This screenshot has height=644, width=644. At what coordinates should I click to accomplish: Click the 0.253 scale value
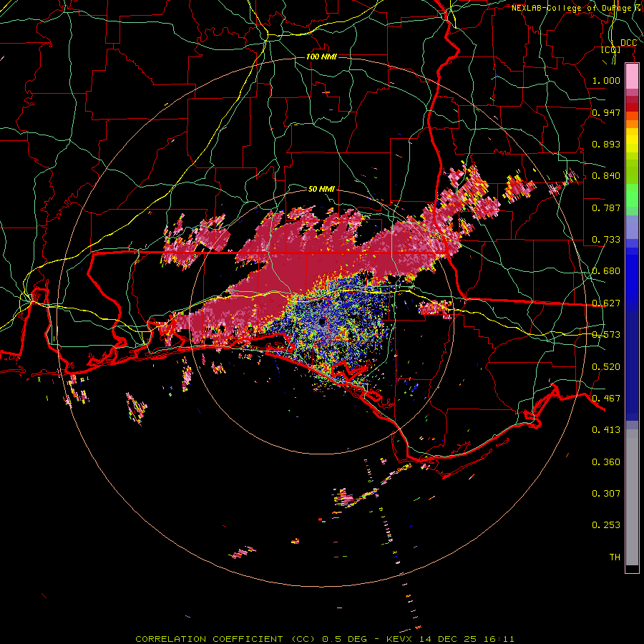click(x=606, y=525)
